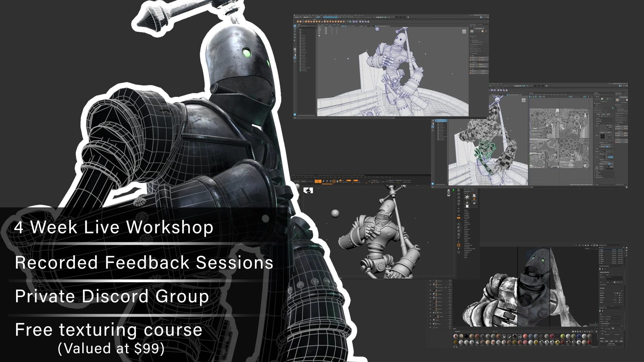Choose orange Object Selection icon in Modeling Toolkit

472,31
